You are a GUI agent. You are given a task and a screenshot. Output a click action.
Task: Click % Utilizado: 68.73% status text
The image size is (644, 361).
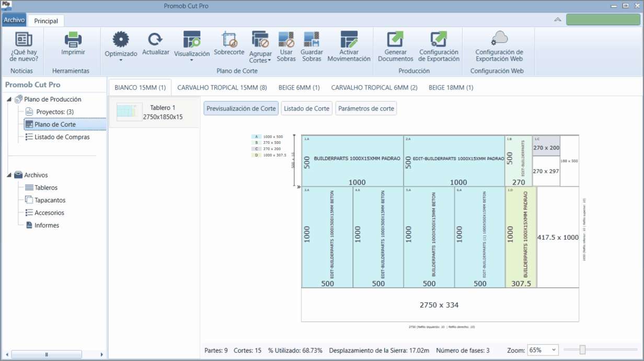pyautogui.click(x=295, y=351)
